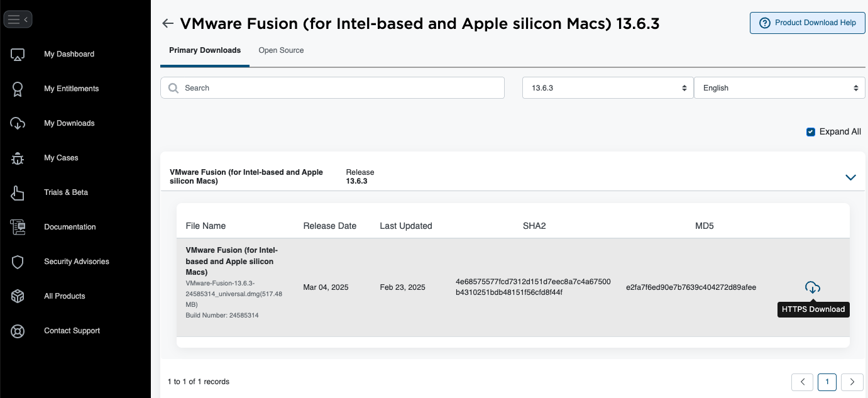Click the Product Download Help button
This screenshot has height=398, width=868.
[x=808, y=23]
